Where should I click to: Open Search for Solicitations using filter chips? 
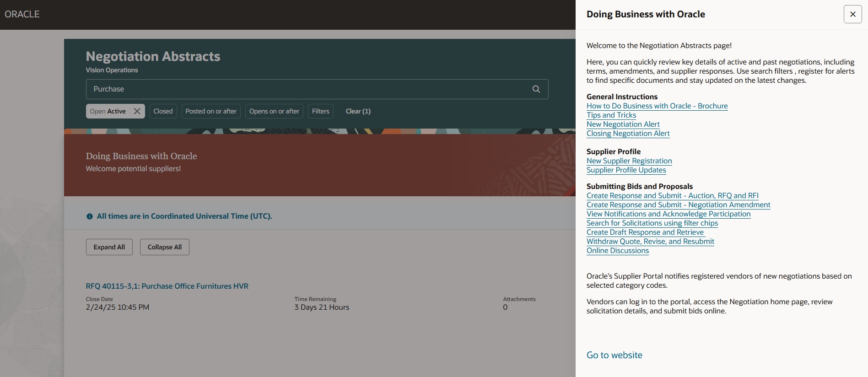[652, 223]
